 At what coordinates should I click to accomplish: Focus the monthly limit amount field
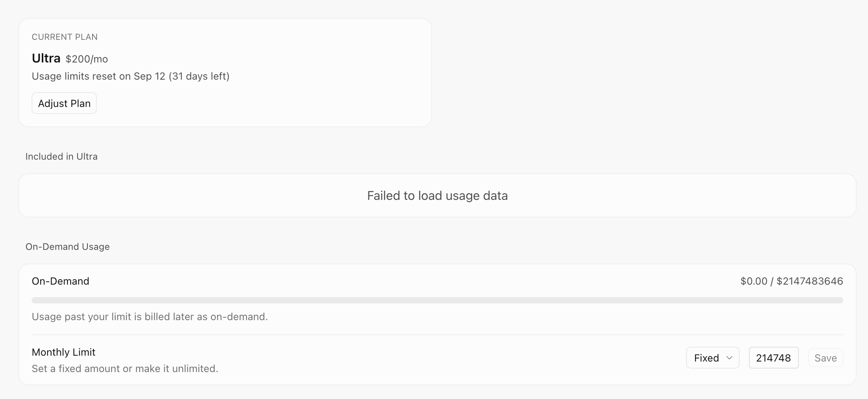click(x=774, y=358)
